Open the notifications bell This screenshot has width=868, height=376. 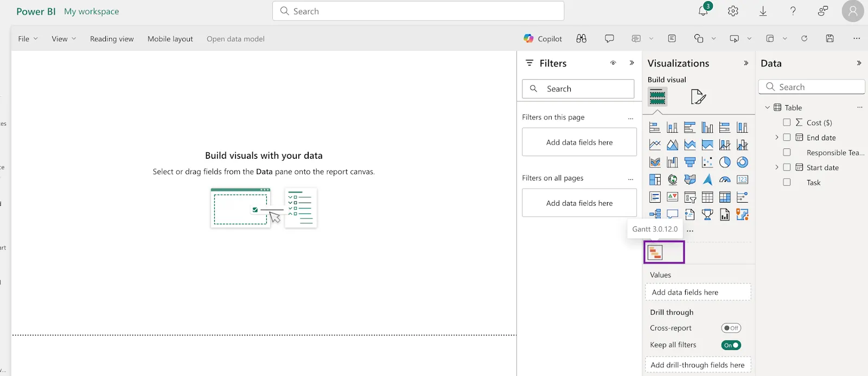(x=703, y=11)
